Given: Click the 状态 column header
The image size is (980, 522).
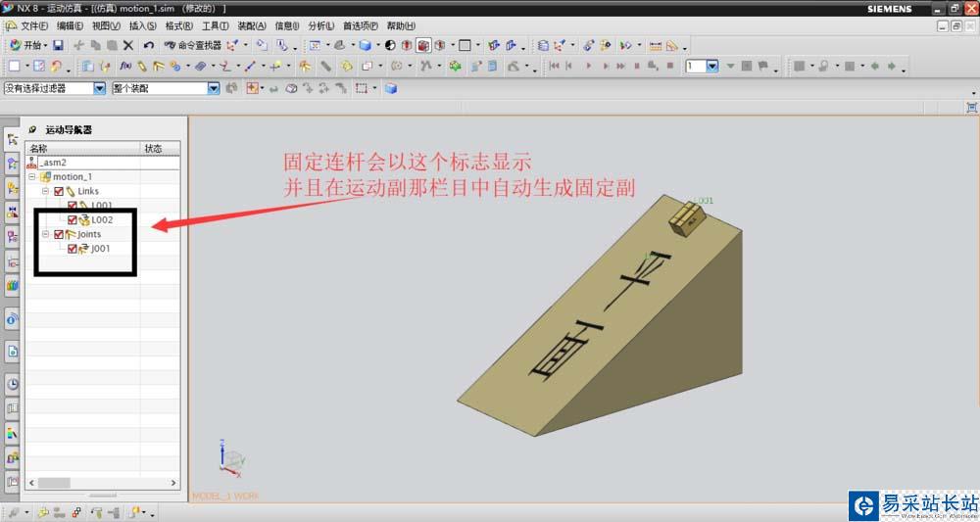Looking at the screenshot, I should [160, 148].
